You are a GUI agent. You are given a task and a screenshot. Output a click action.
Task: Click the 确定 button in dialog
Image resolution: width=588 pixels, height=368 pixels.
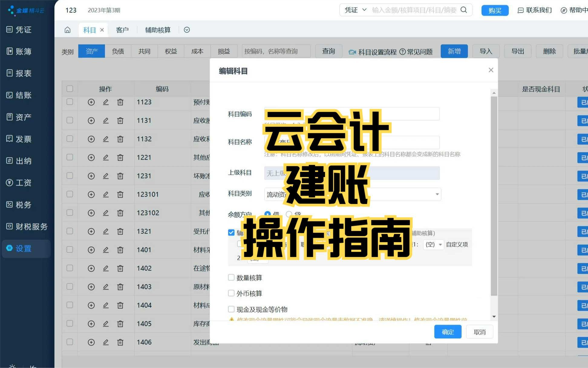448,332
